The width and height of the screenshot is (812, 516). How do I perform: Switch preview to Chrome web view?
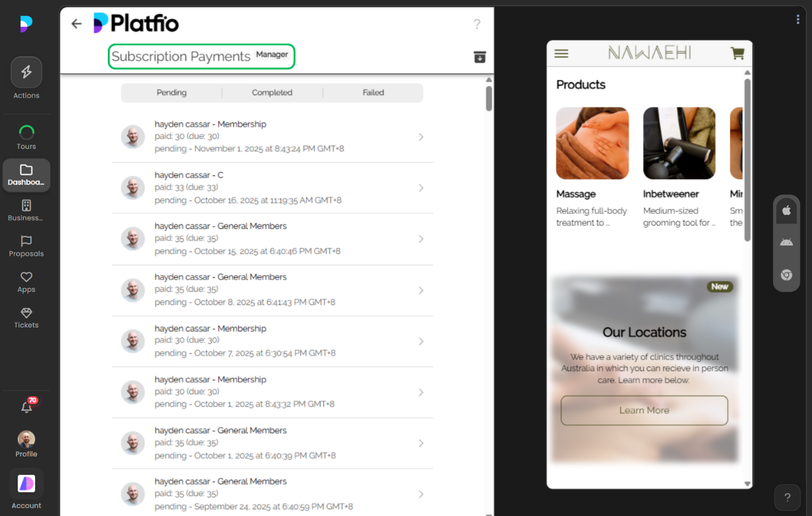coord(786,275)
